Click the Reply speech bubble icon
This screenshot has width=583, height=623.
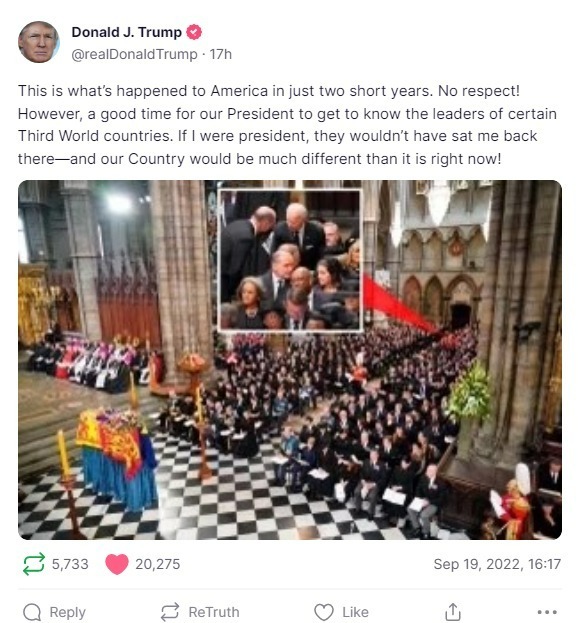click(32, 612)
